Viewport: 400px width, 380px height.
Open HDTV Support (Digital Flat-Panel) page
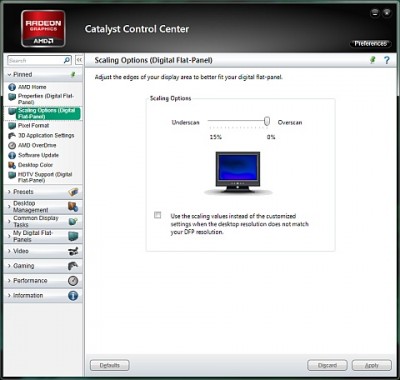click(45, 177)
